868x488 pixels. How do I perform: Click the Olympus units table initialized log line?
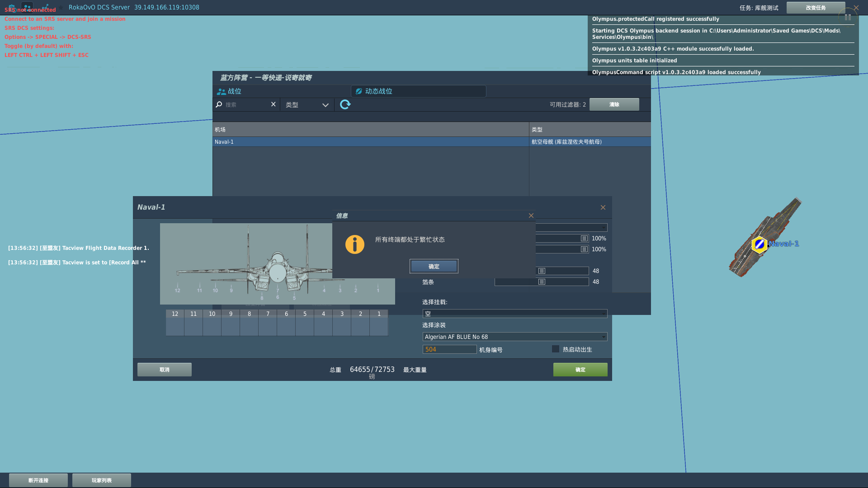[635, 61]
